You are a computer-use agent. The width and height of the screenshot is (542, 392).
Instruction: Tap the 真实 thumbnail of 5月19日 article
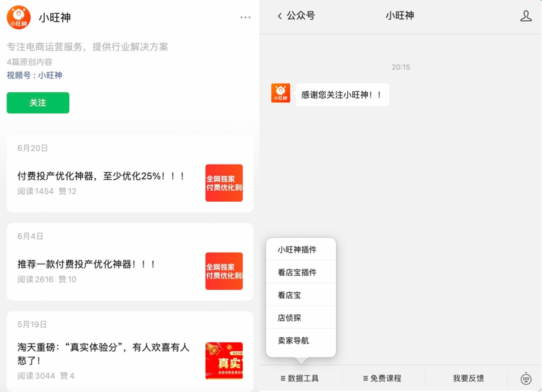[x=224, y=360]
